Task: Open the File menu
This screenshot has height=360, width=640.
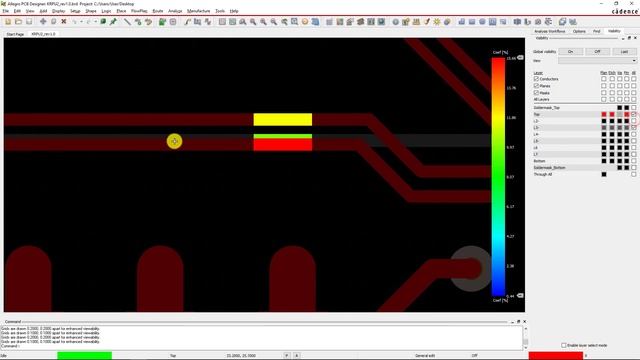Action: [5, 11]
